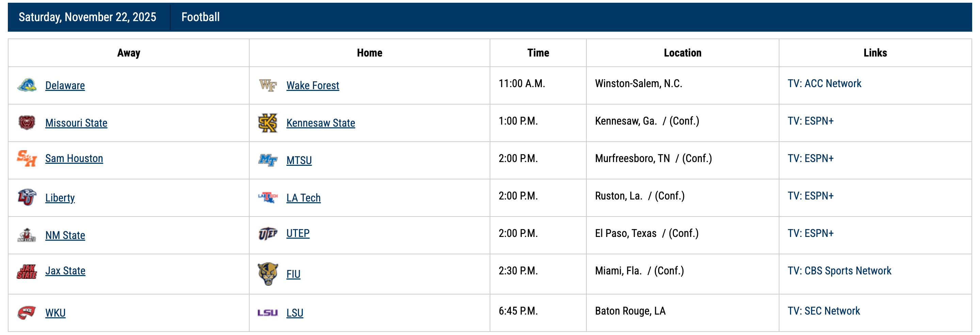Image resolution: width=980 pixels, height=335 pixels.
Task: Open the LA Tech team link
Action: tap(303, 198)
